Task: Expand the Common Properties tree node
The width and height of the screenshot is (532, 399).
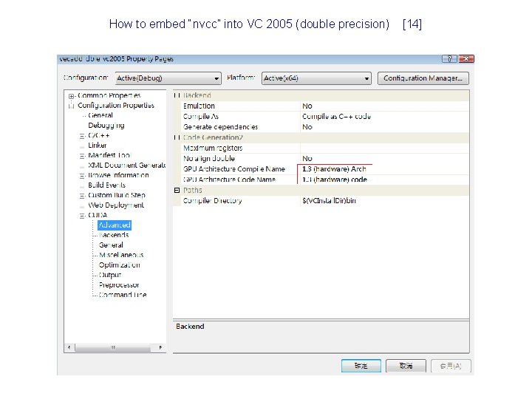Action: coord(71,96)
